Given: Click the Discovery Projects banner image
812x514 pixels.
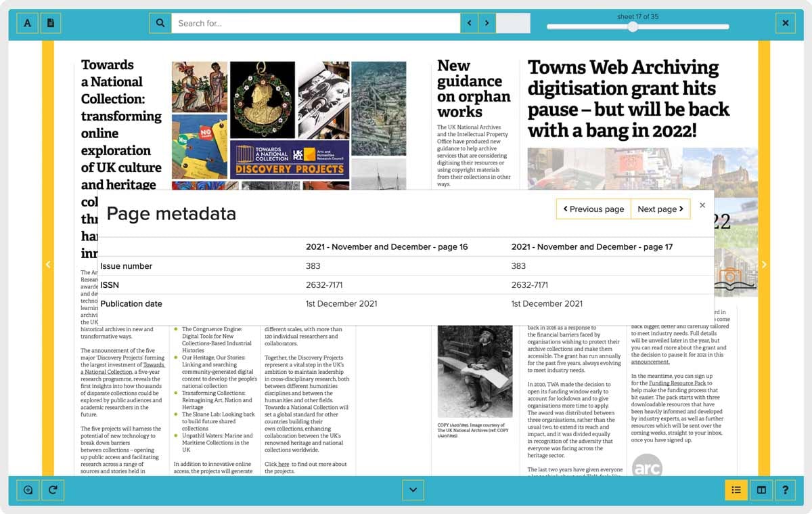Looking at the screenshot, I should [290, 159].
